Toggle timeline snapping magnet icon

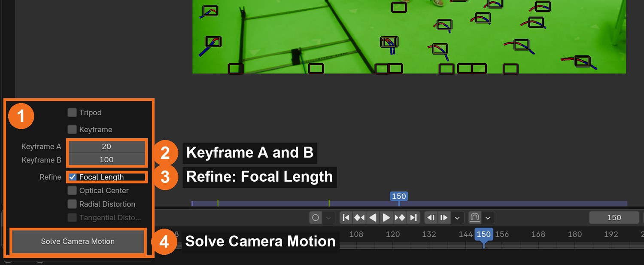point(474,218)
